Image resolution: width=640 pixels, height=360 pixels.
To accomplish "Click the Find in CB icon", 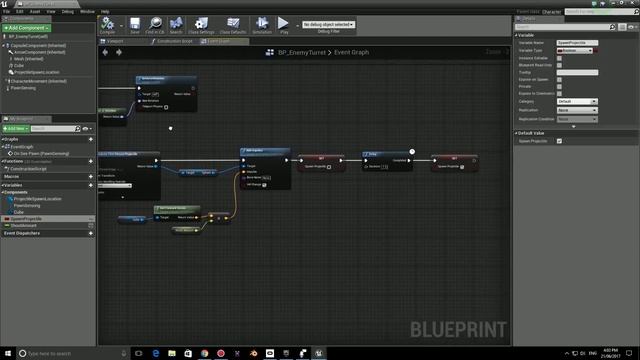I will (x=155, y=25).
